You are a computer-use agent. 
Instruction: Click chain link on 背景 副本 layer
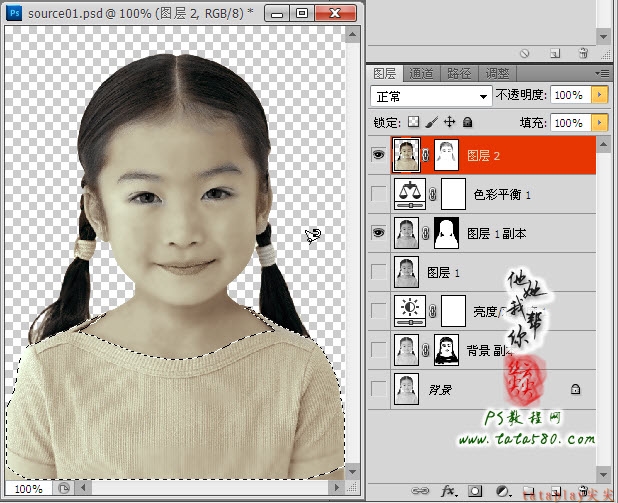click(426, 350)
